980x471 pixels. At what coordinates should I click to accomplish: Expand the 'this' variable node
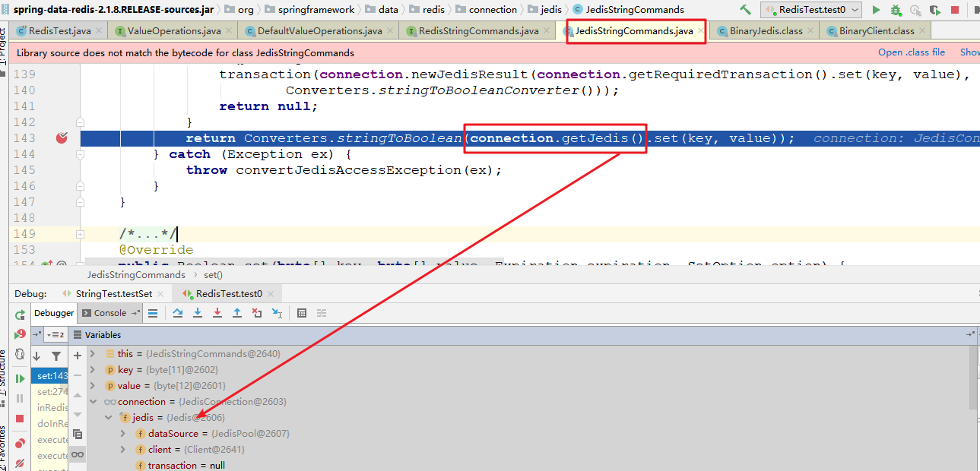click(x=93, y=353)
